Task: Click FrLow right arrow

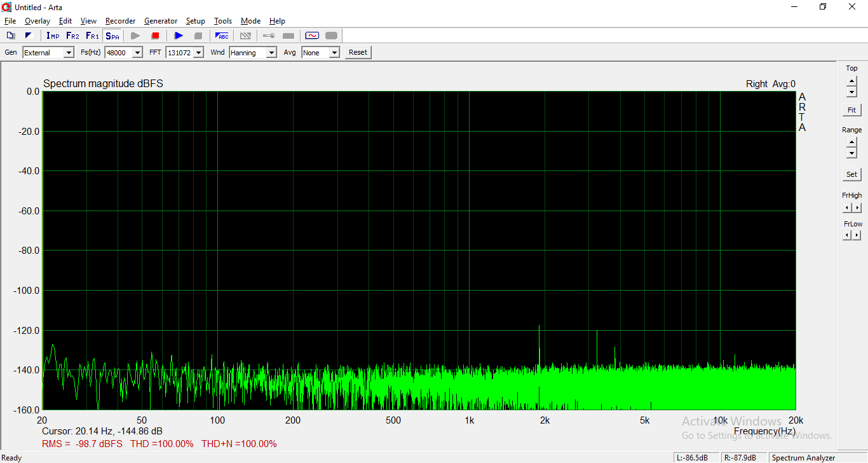Action: tap(857, 235)
